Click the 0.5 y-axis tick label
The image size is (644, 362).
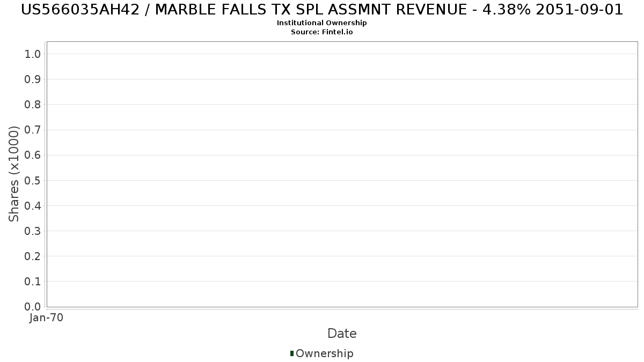[33, 180]
